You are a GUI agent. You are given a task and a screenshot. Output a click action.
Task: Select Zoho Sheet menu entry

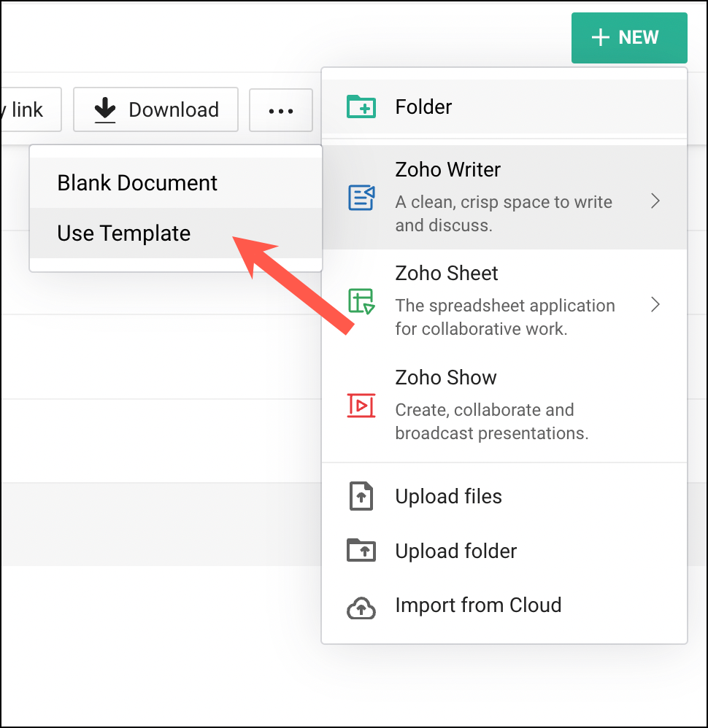click(504, 301)
